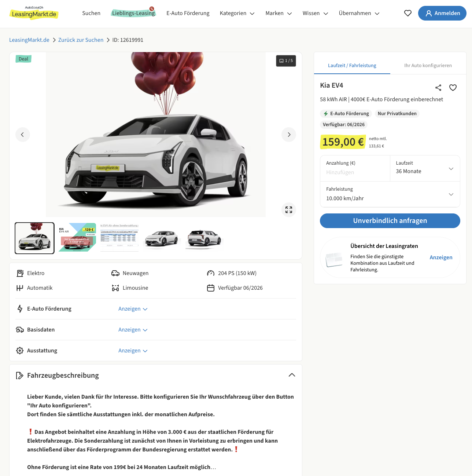Show next car image with right arrow
This screenshot has width=472, height=476.
289,135
